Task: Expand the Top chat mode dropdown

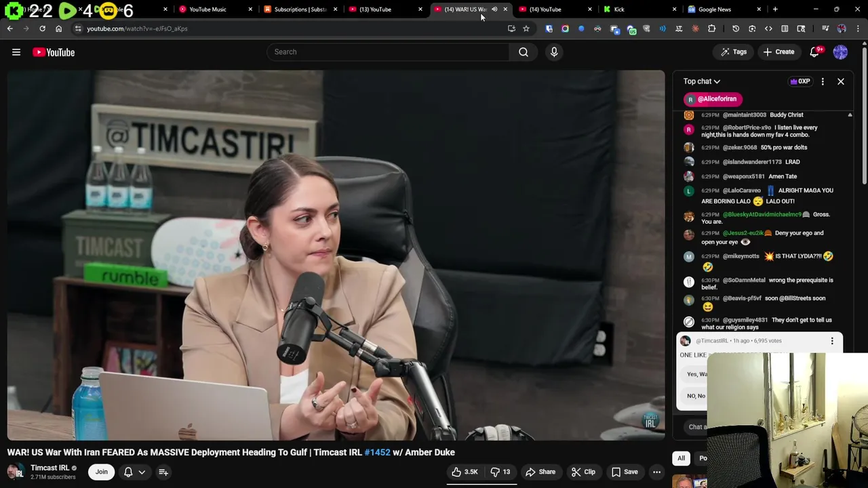Action: [x=702, y=81]
